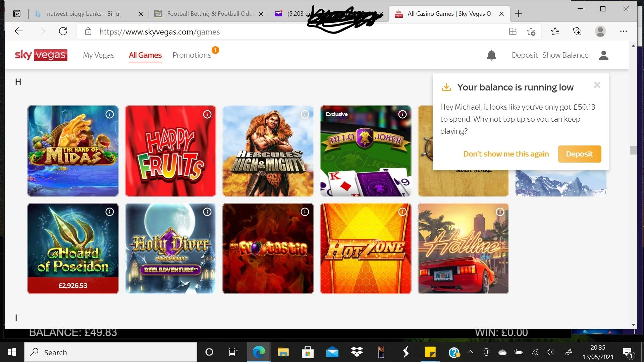Screen dimensions: 644x362
Task: Open the split/apps icon in address bar
Action: [x=513, y=32]
